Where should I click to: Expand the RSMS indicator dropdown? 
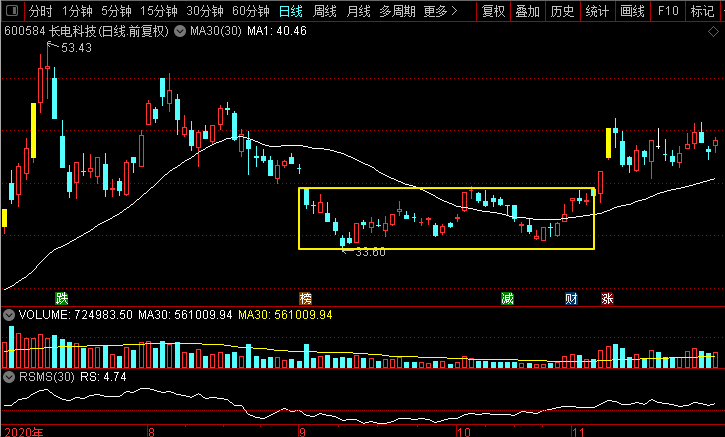point(9,377)
